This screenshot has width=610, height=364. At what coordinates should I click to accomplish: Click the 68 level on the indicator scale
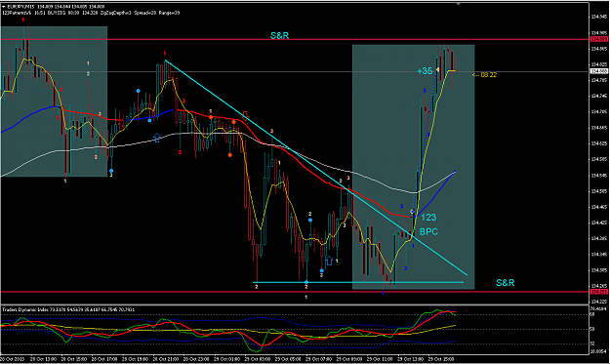592,314
